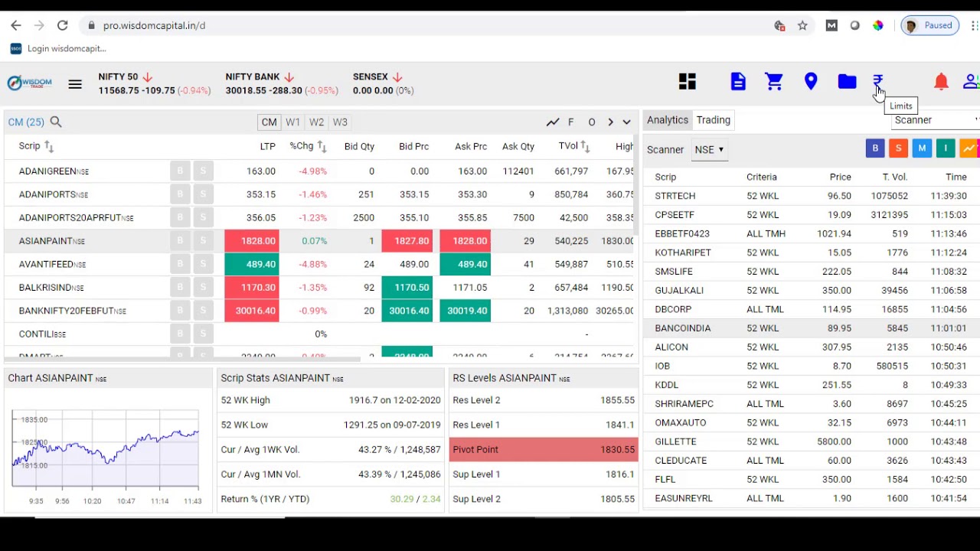Click the green I scanner button
This screenshot has width=980, height=551.
coord(946,148)
